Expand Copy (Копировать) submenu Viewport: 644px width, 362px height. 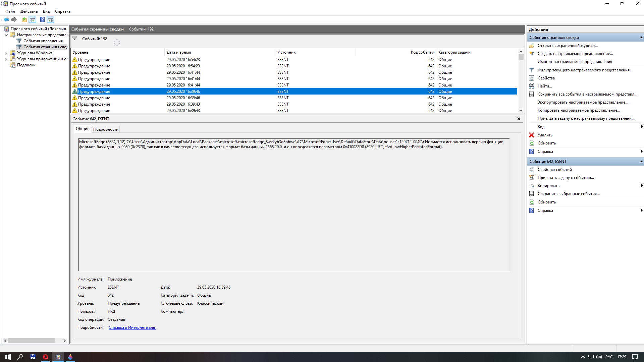point(641,186)
